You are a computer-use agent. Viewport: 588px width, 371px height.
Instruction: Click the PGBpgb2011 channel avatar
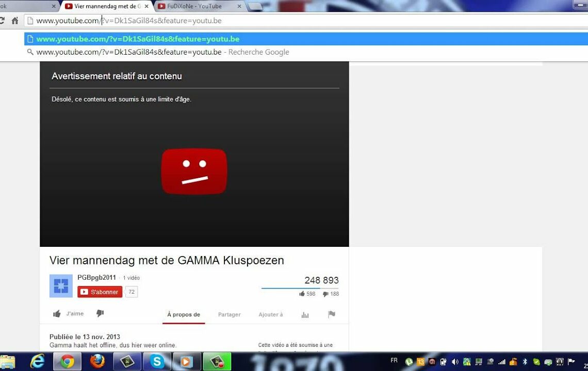[x=61, y=286]
